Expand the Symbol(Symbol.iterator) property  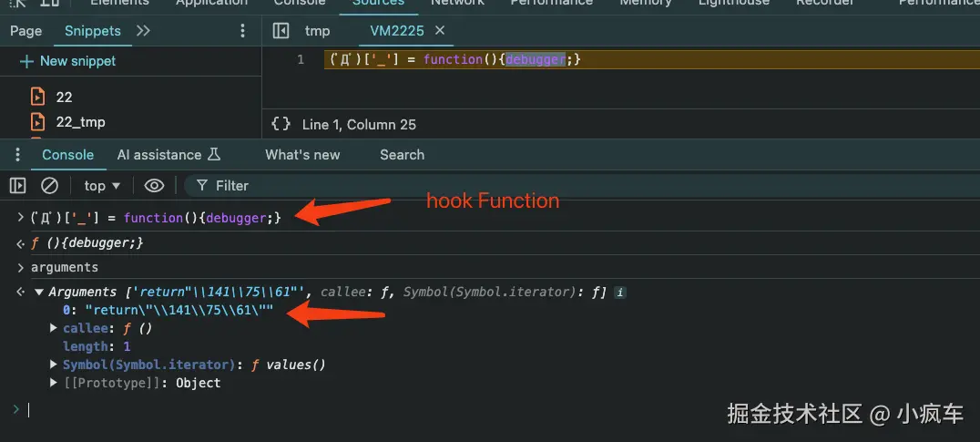coord(54,365)
